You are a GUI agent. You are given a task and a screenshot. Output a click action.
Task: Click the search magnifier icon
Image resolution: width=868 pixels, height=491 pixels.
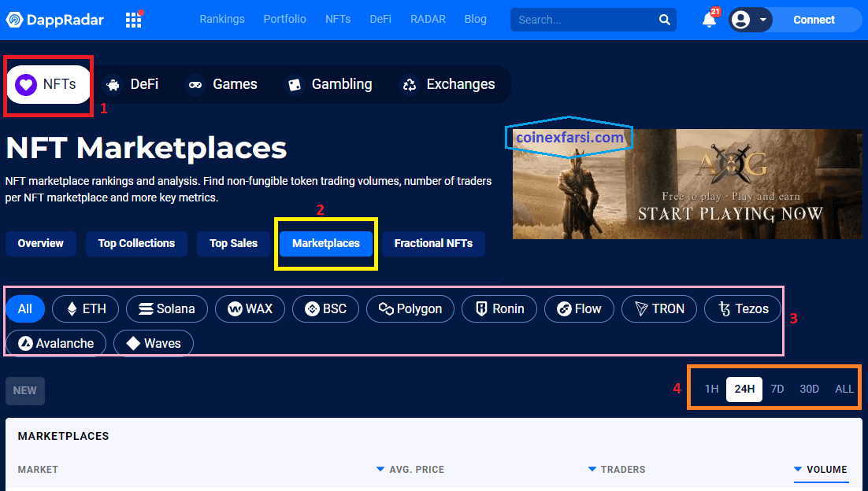665,20
